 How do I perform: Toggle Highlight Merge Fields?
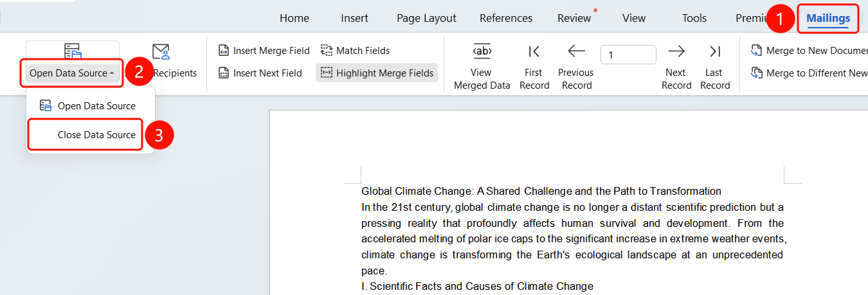pos(377,73)
